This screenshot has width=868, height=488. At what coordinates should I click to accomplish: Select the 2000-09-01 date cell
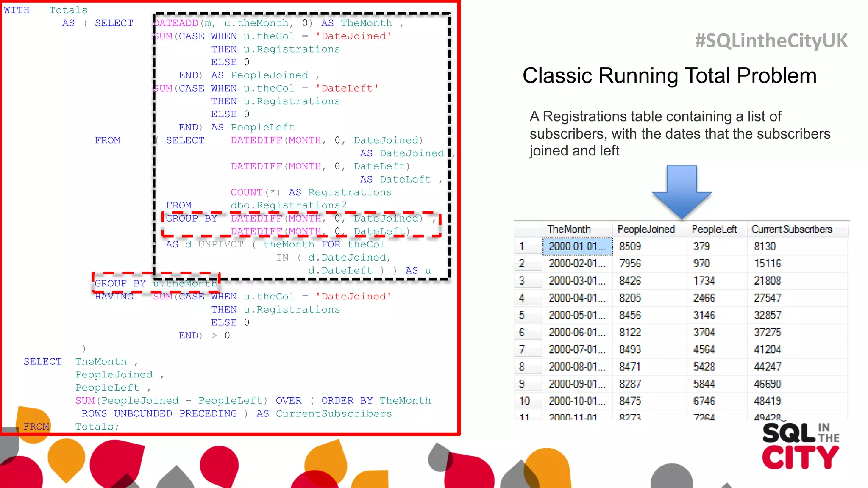578,384
